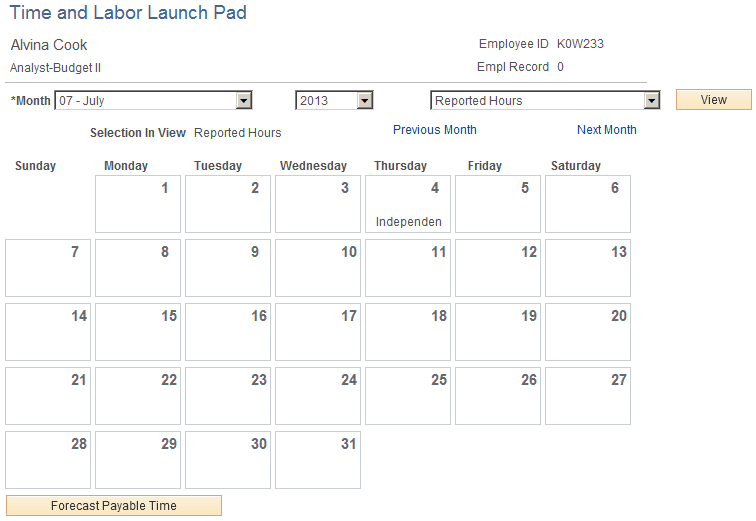The width and height of the screenshot is (756, 521).
Task: Select July 21 calendar cell
Action: 48,396
